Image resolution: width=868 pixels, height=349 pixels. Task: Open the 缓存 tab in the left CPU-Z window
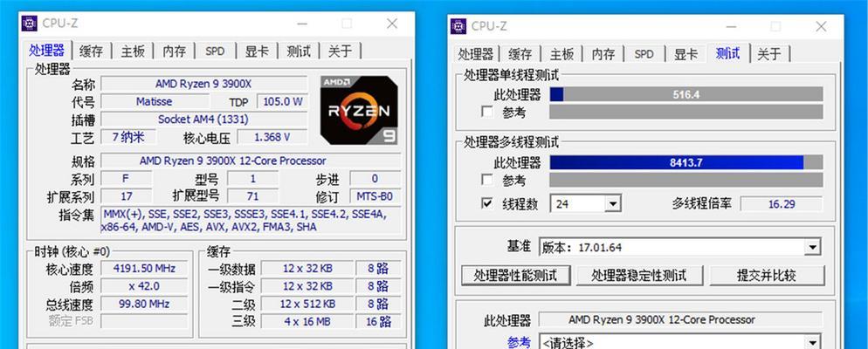click(x=91, y=51)
